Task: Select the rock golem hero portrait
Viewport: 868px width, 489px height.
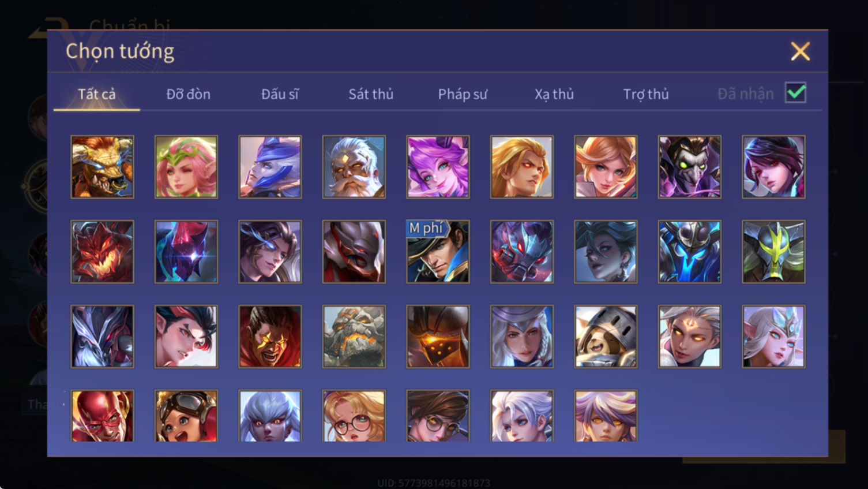Action: (x=354, y=337)
